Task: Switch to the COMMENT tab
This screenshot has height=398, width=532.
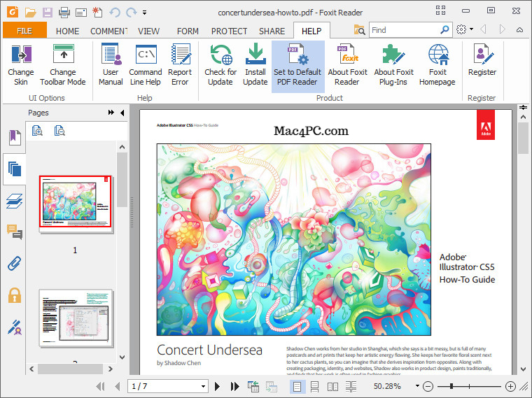Action: (x=109, y=31)
